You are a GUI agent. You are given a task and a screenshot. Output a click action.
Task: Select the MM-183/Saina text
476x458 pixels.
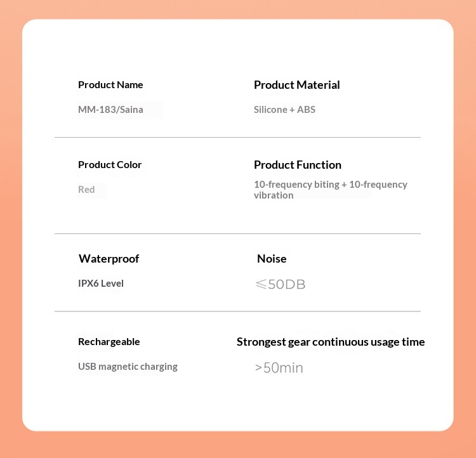click(110, 109)
